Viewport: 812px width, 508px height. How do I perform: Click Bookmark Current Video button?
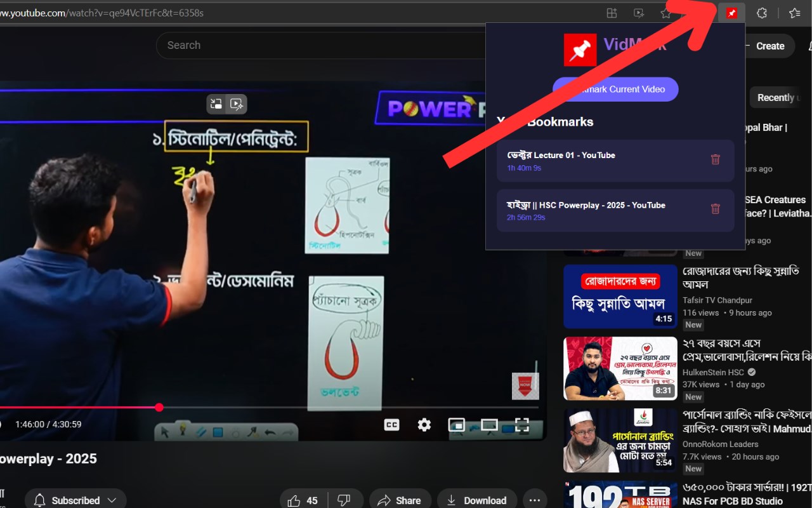tap(615, 89)
